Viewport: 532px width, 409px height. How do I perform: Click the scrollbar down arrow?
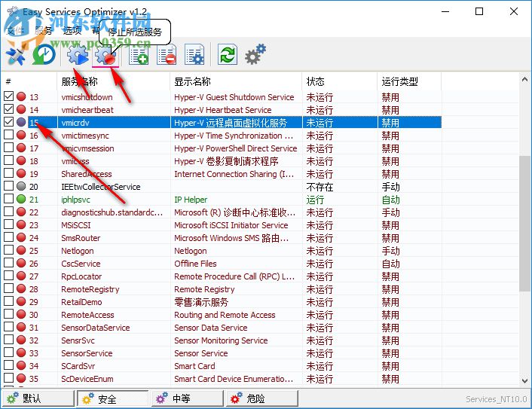(x=524, y=381)
